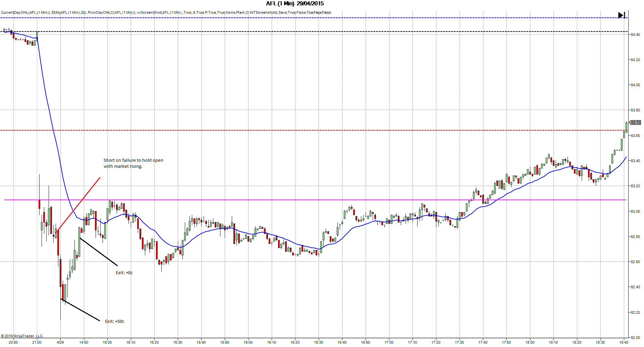Image resolution: width=644 pixels, height=347 pixels.
Task: Click the 63.20 price axis label
Action: click(x=635, y=186)
